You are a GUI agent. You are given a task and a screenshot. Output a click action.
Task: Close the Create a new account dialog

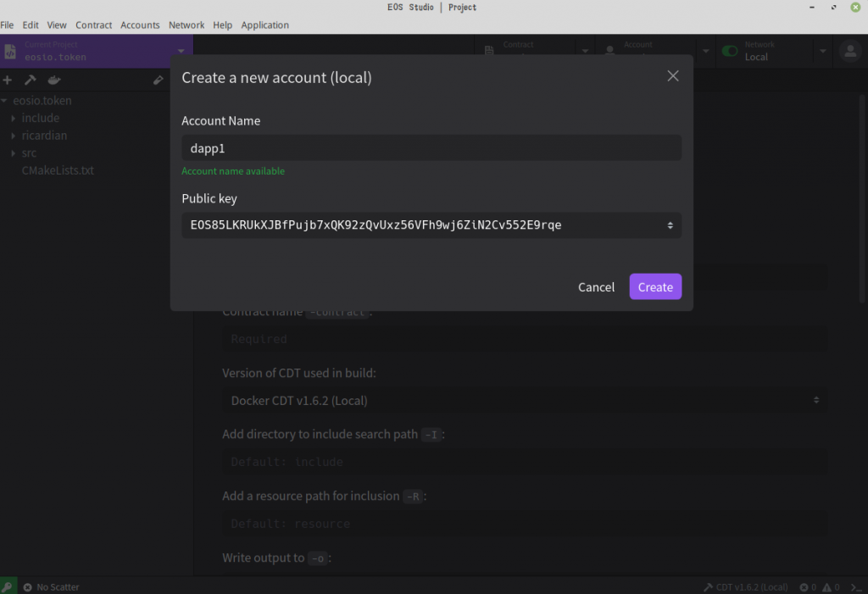[672, 76]
